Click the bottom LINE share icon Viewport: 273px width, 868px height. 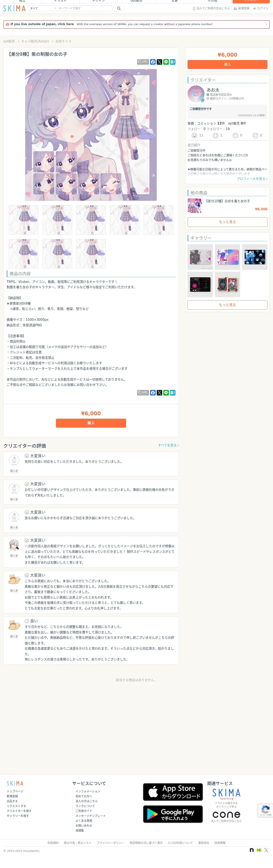click(x=166, y=393)
